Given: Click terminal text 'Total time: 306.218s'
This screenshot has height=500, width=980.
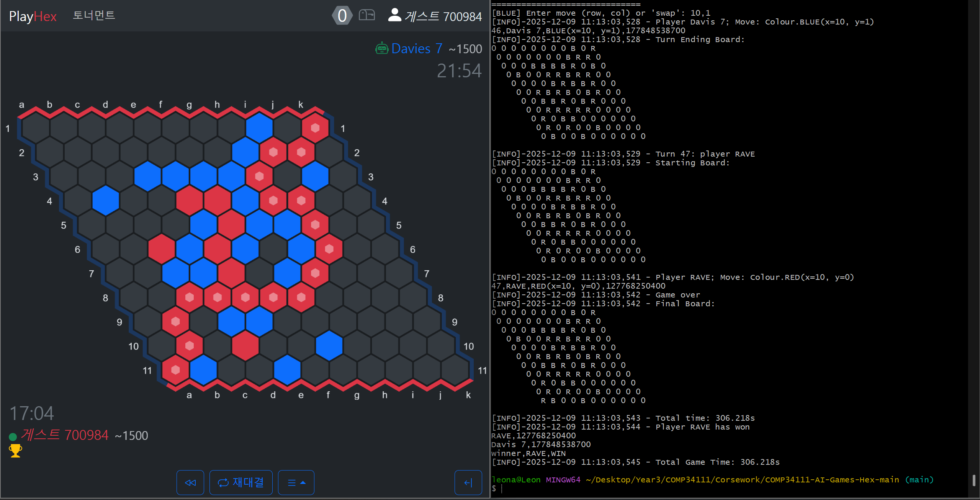Looking at the screenshot, I should pyautogui.click(x=705, y=418).
